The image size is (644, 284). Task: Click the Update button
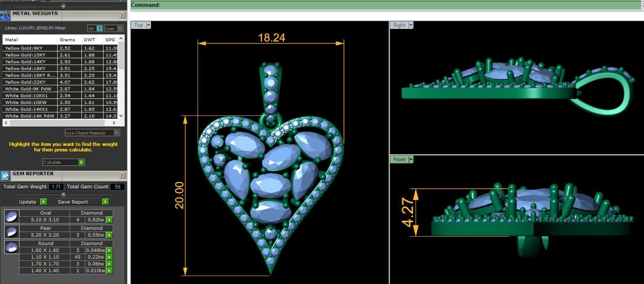pyautogui.click(x=33, y=202)
